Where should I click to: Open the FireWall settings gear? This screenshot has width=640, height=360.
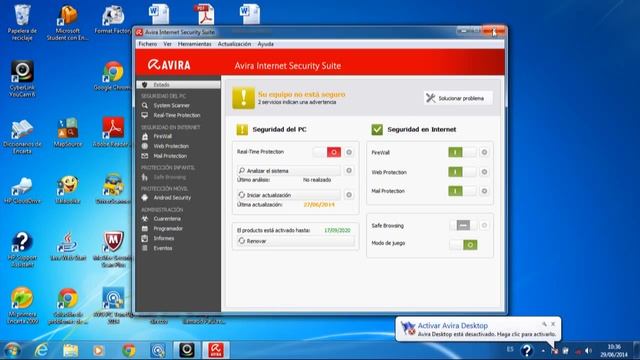(484, 152)
